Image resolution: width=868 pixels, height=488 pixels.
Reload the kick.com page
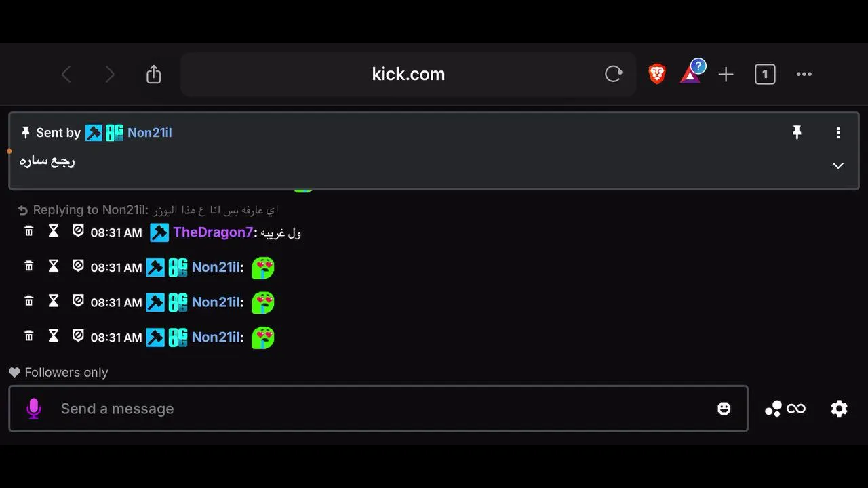(x=613, y=74)
